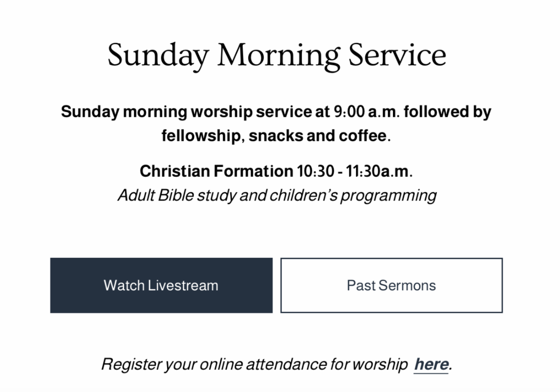Viewport: 560px width, 392px height.
Task: Click the italic Adult Bible study phrase
Action: coord(177,195)
